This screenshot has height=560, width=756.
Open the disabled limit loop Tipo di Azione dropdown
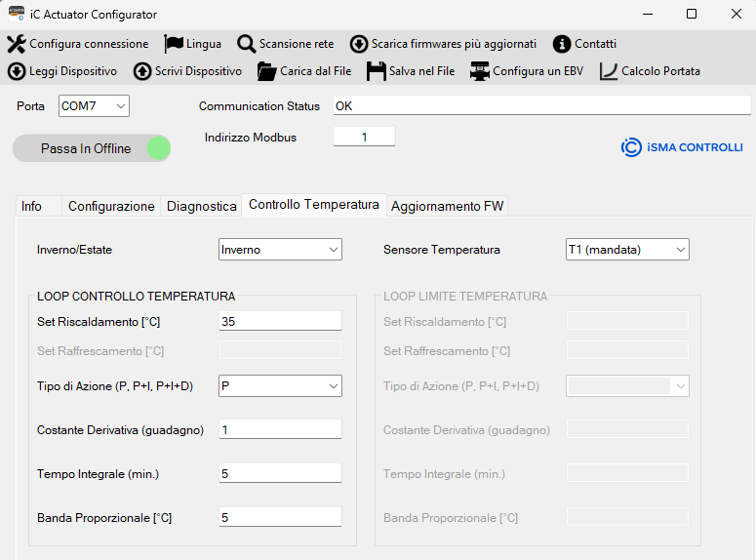coord(627,386)
